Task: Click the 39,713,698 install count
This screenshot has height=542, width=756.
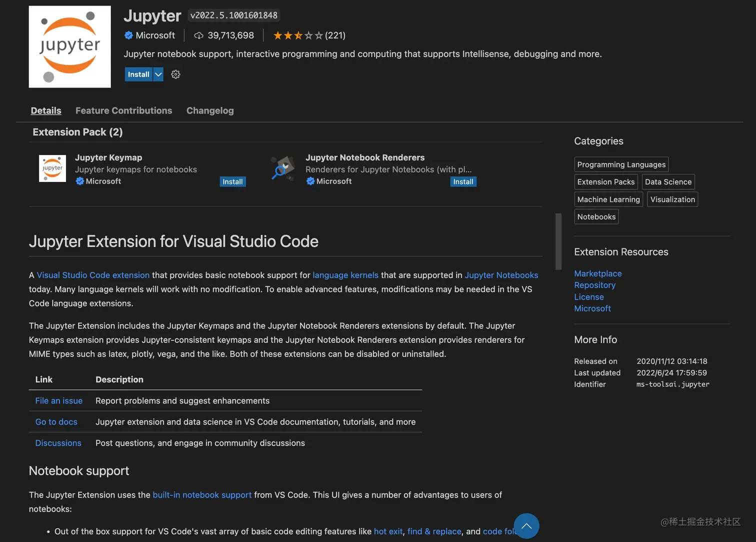Action: 230,35
